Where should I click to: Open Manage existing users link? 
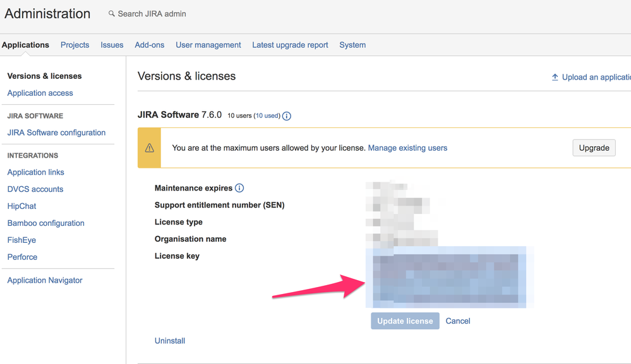click(x=407, y=148)
